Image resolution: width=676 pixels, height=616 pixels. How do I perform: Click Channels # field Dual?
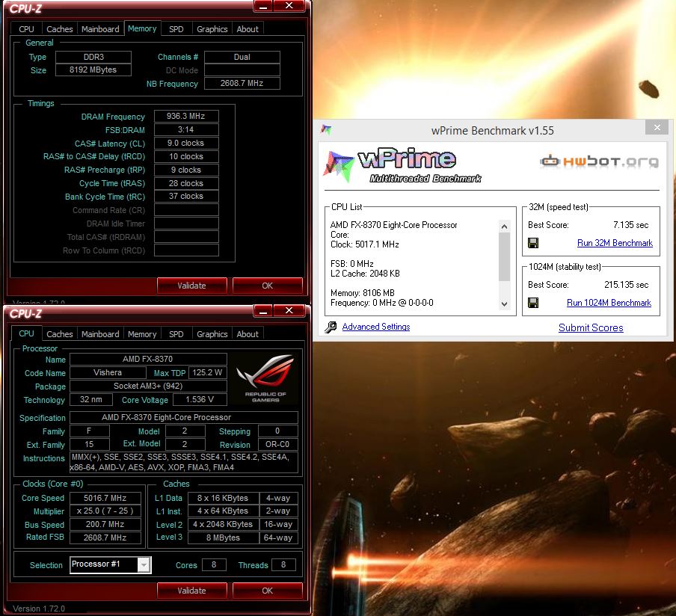[242, 57]
